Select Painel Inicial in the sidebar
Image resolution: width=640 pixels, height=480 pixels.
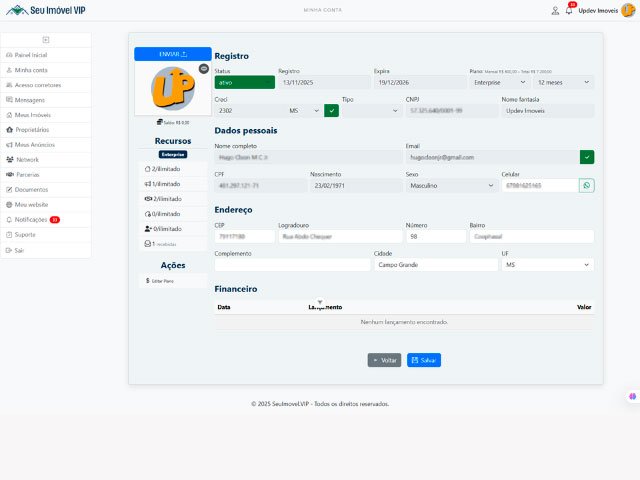(x=31, y=55)
